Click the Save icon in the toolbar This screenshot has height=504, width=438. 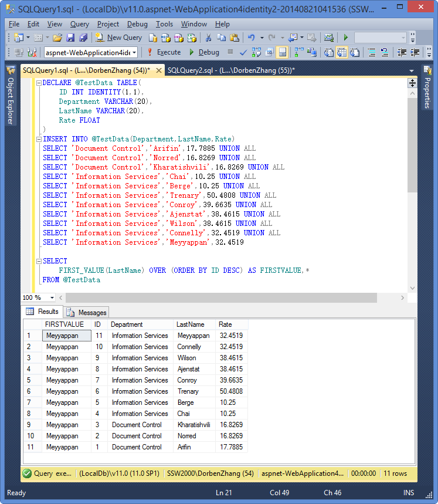pos(70,38)
